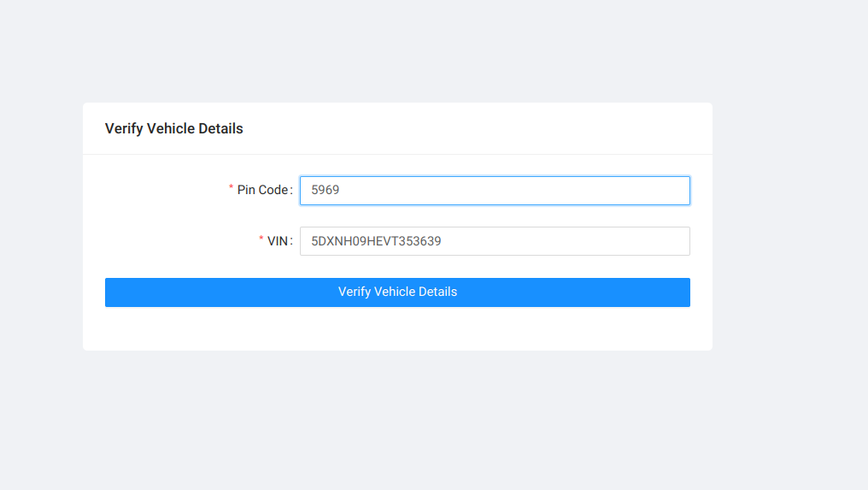The height and width of the screenshot is (490, 868).
Task: Submit the form with Verify Vehicle Details
Action: [397, 292]
